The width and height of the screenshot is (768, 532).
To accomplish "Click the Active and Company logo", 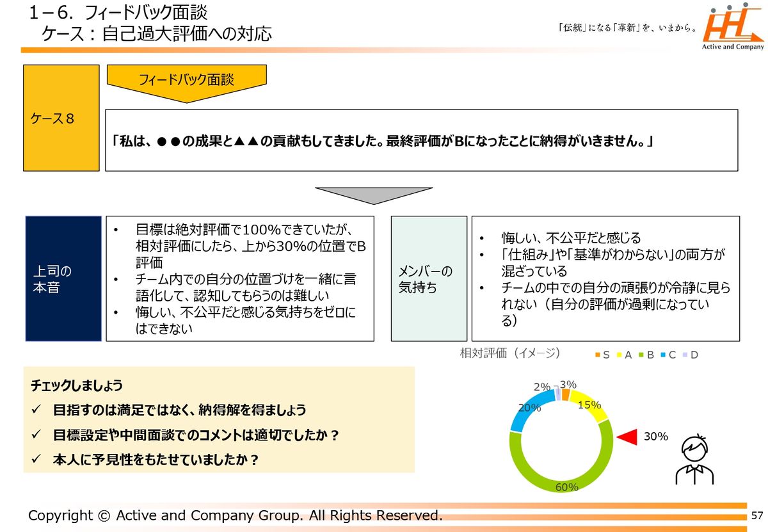I will (x=733, y=28).
